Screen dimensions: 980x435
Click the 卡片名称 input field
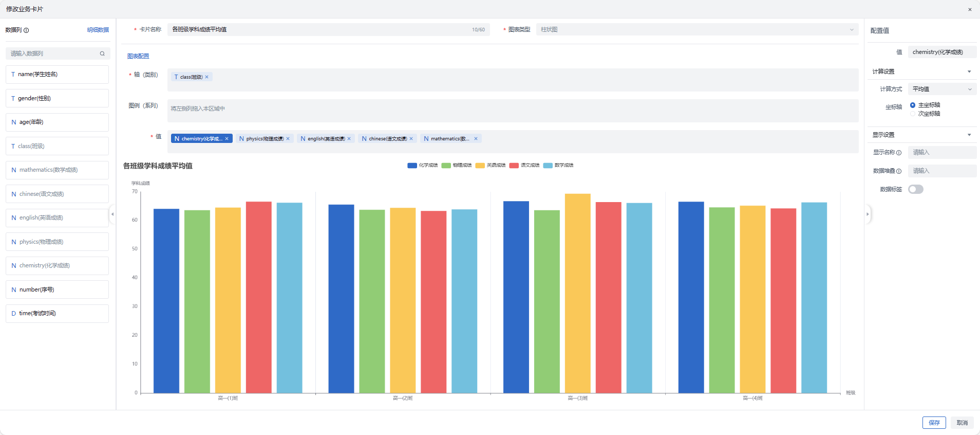click(x=329, y=29)
